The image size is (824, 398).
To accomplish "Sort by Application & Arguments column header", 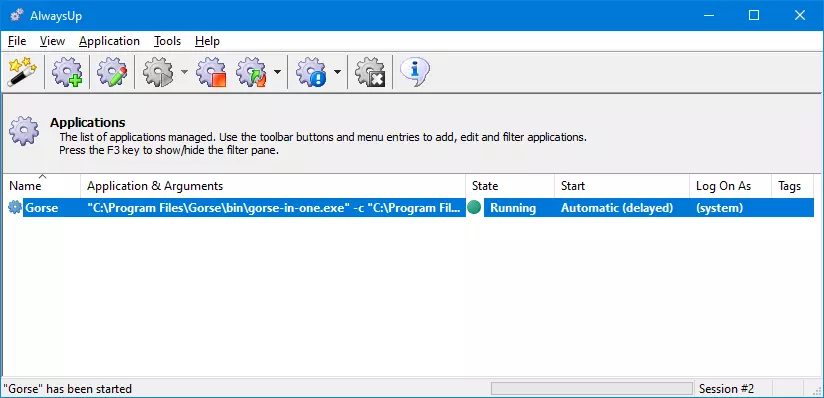I will (x=273, y=186).
